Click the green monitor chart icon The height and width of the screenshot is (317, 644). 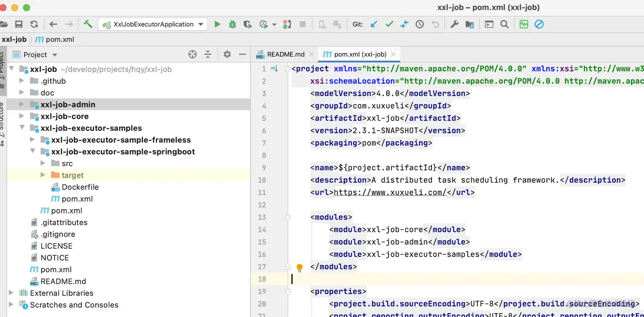[523, 24]
